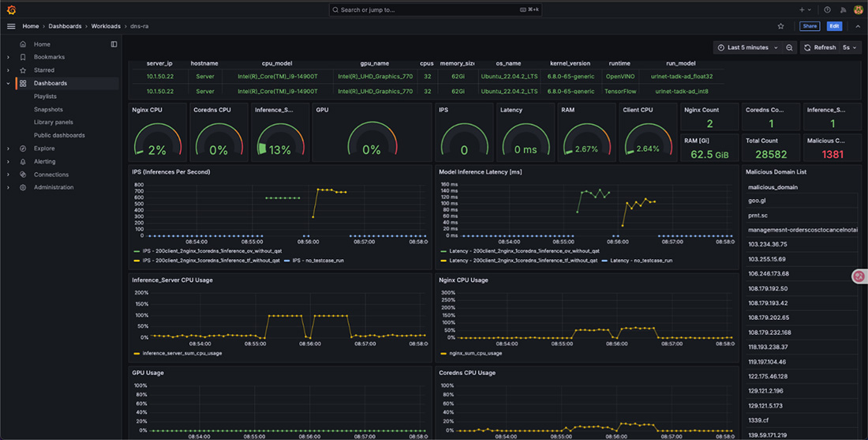Expand the Alerting sidebar section
The height and width of the screenshot is (440, 868).
tap(8, 161)
